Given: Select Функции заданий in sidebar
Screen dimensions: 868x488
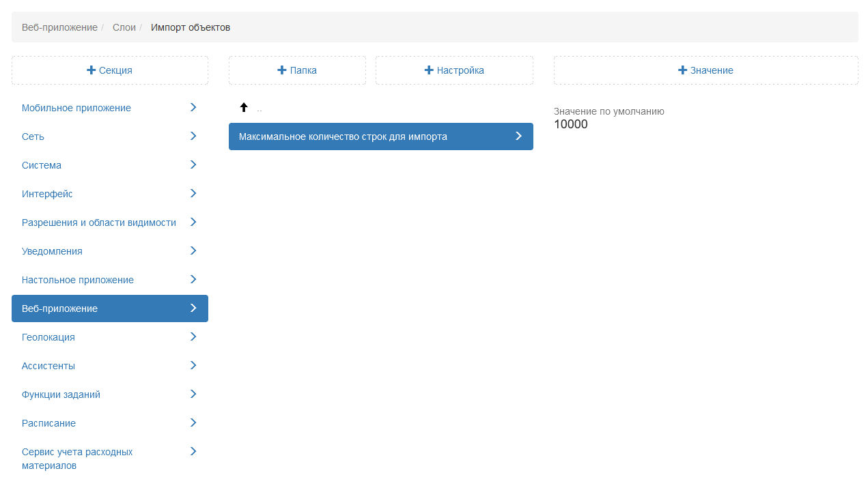Looking at the screenshot, I should (x=61, y=394).
